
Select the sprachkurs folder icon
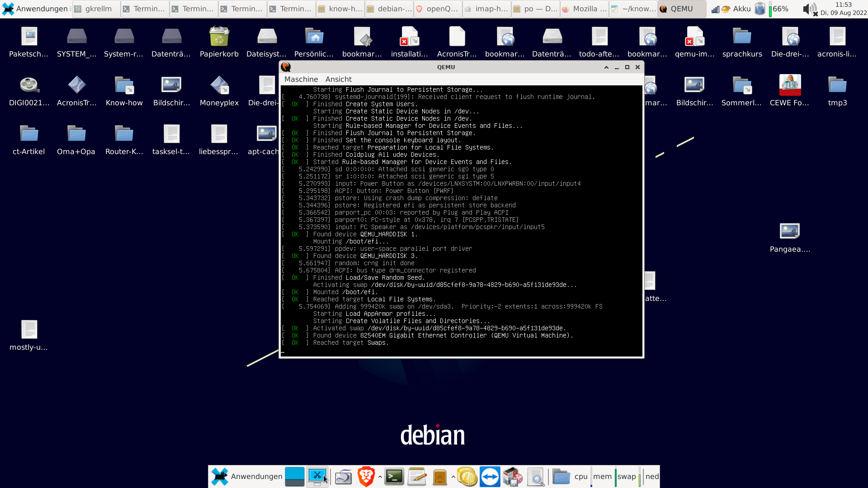point(742,42)
